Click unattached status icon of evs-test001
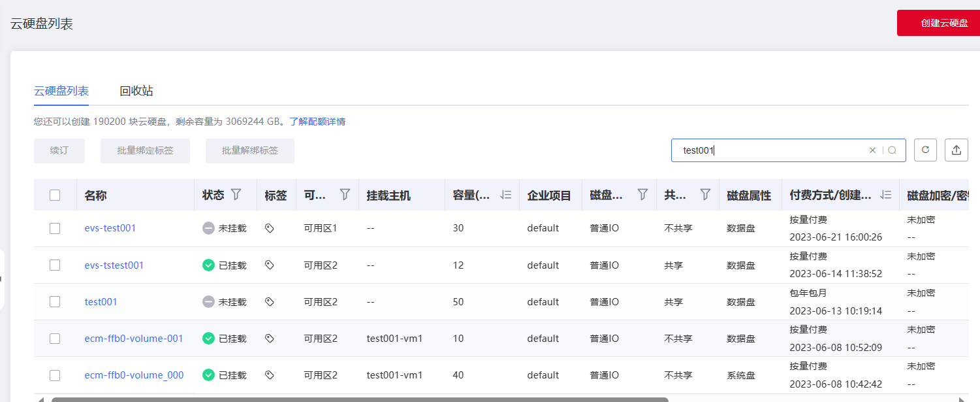 pyautogui.click(x=208, y=228)
